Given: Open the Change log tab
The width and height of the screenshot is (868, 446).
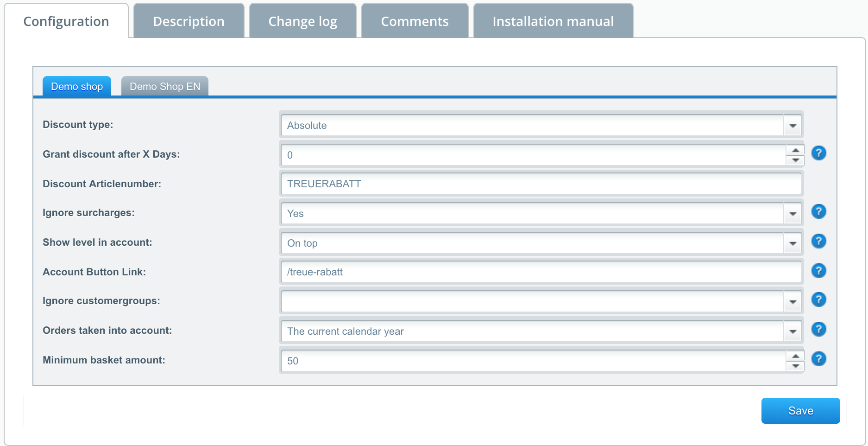Looking at the screenshot, I should (303, 21).
